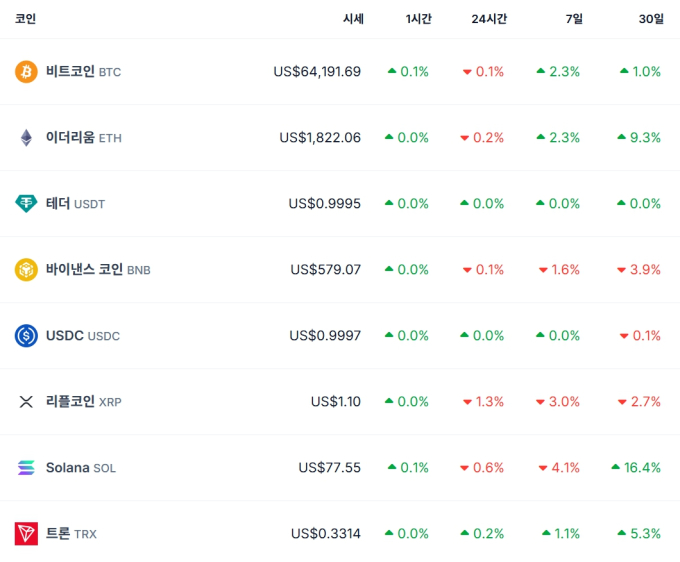Click the USDC blue dollar logo icon
This screenshot has height=562, width=680.
pos(26,336)
